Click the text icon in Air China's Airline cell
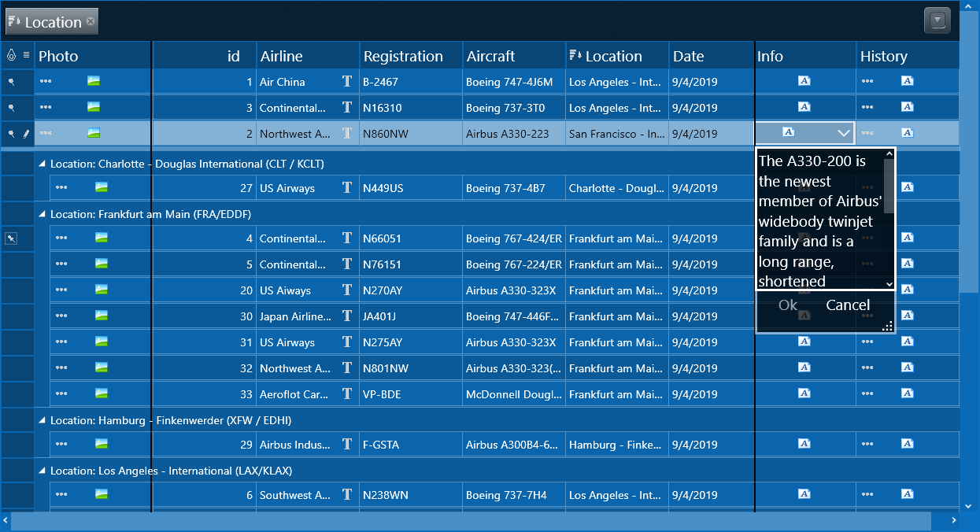Image resolution: width=980 pixels, height=532 pixels. pos(346,81)
